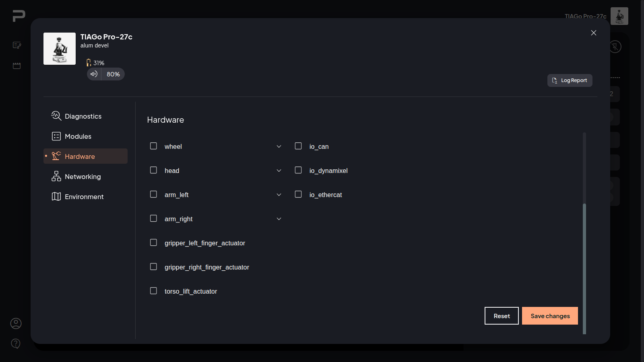Click the Diagnostics magnifier icon
The height and width of the screenshot is (362, 644).
pos(56,116)
